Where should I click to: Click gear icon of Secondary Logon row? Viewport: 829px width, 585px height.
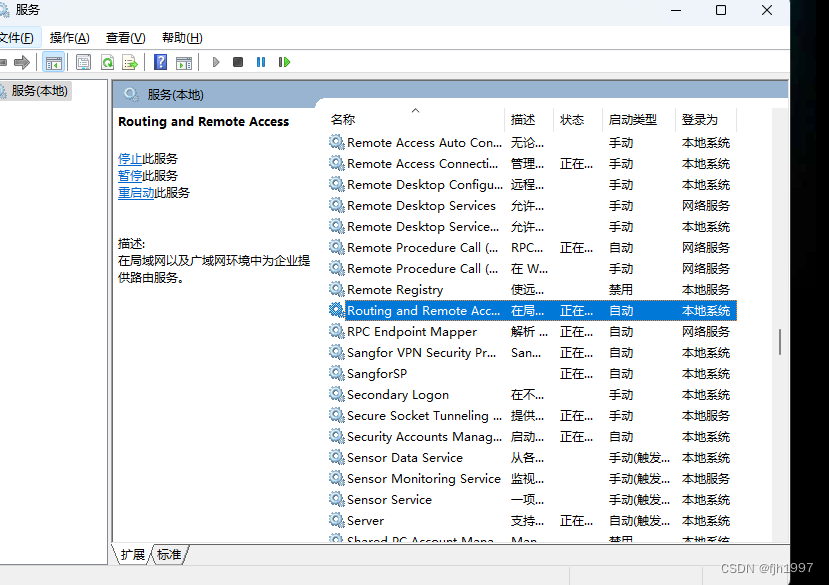click(336, 394)
